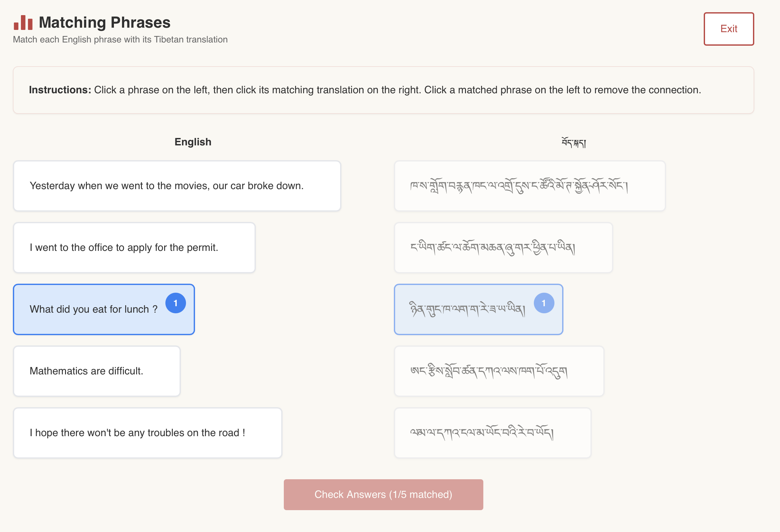
Task: Click the Tibetan card starting with ང་ཡིག་ཚང
Action: (503, 248)
